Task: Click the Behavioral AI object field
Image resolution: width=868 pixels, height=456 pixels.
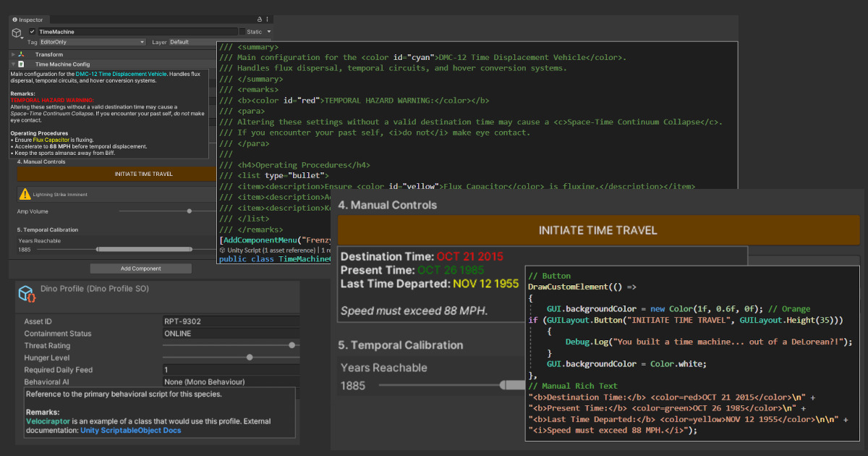Action: click(231, 381)
